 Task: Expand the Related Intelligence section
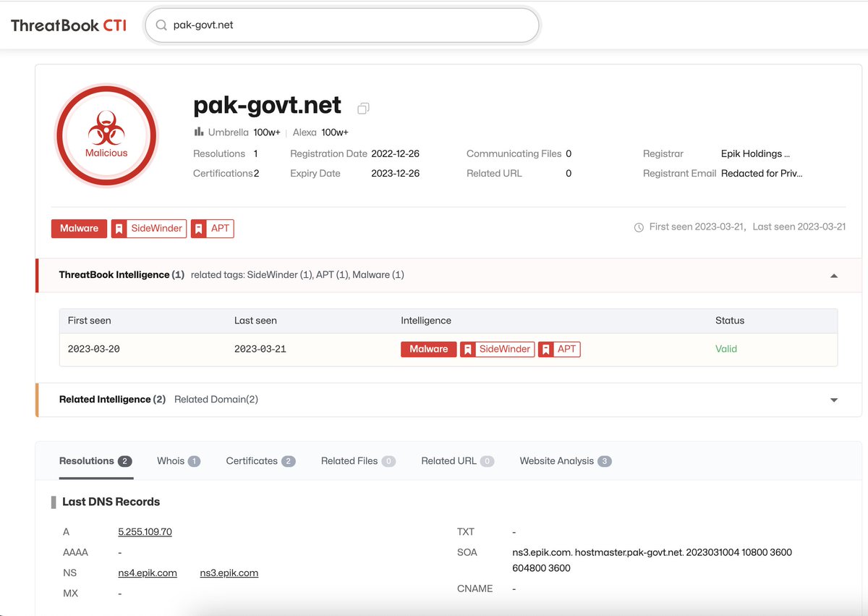(x=833, y=399)
